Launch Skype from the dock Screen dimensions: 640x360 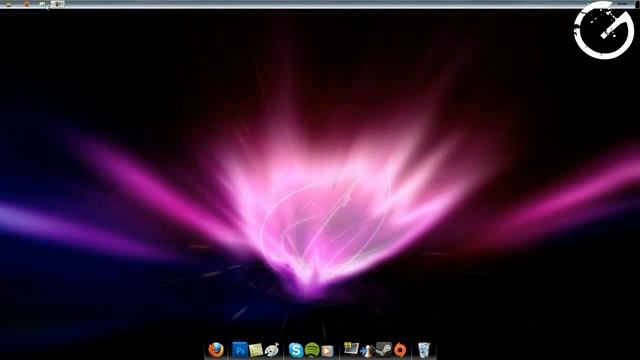coord(296,350)
